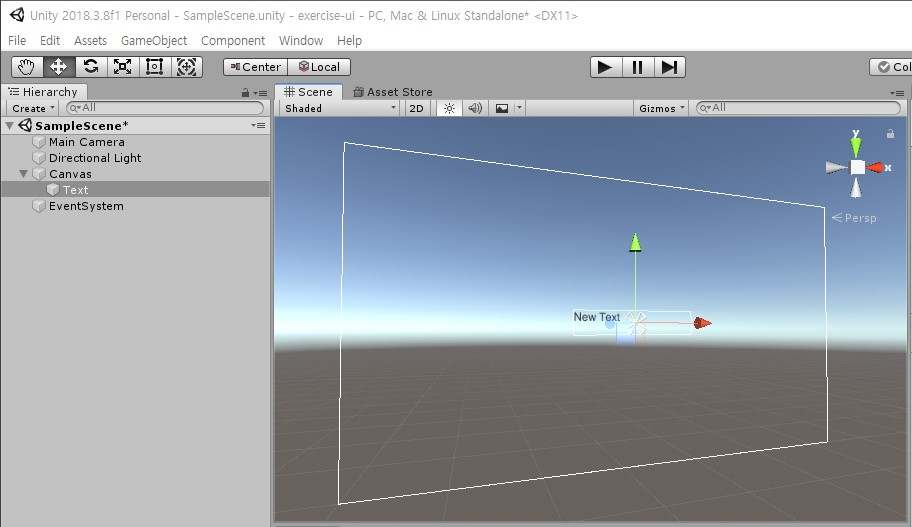This screenshot has height=527, width=912.
Task: Lock the scene orientation gizmo
Action: [890, 134]
